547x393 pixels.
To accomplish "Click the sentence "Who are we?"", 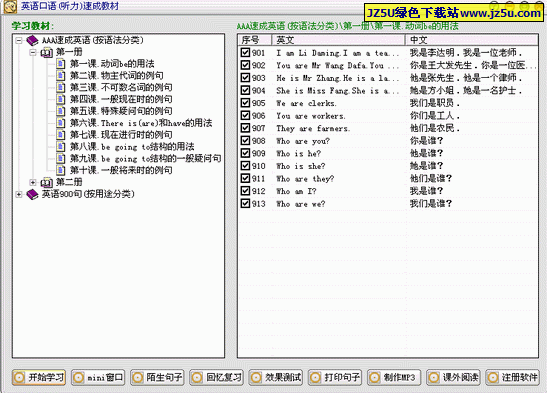I will pyautogui.click(x=301, y=204).
